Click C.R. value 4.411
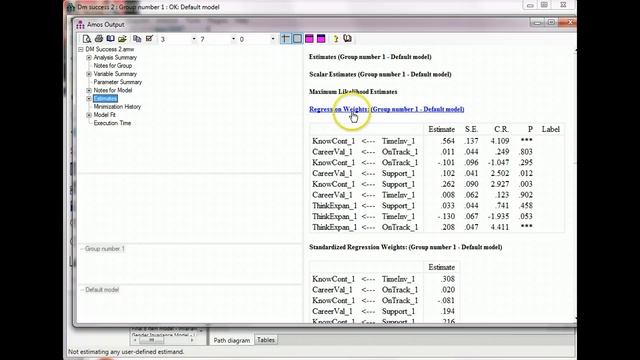 500,227
